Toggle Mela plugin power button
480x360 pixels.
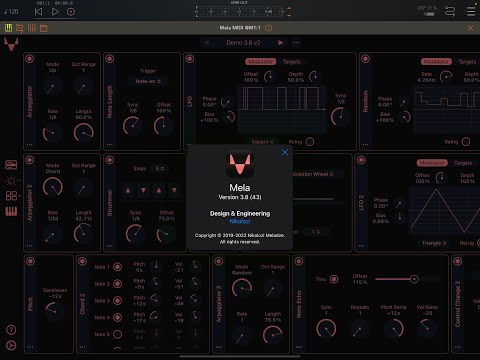268,28
